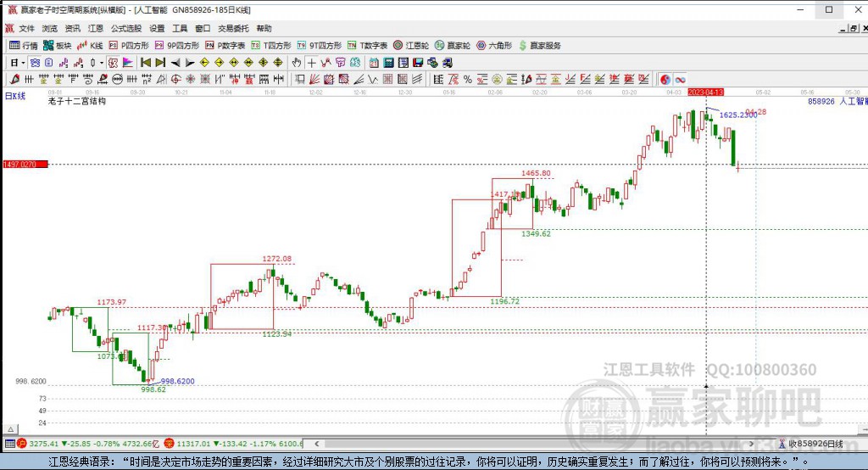Click the 1465.80 price label

(x=536, y=173)
